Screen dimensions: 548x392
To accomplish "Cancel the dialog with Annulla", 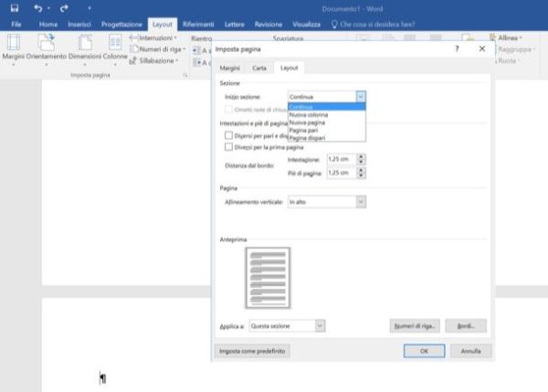I will [470, 351].
